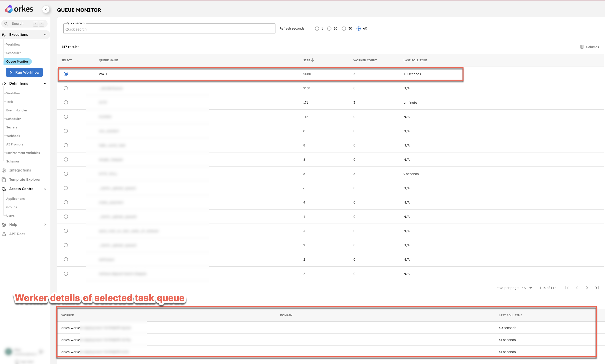Image resolution: width=605 pixels, height=364 pixels.
Task: Click the Quick search input field
Action: pyautogui.click(x=169, y=29)
